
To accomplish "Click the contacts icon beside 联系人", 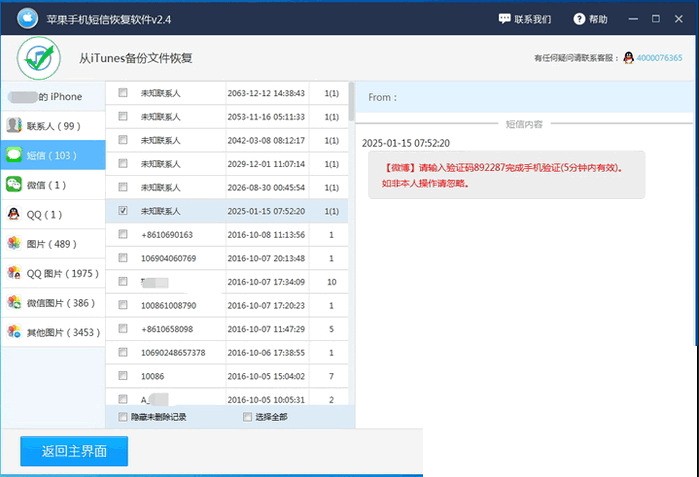I will click(x=14, y=125).
